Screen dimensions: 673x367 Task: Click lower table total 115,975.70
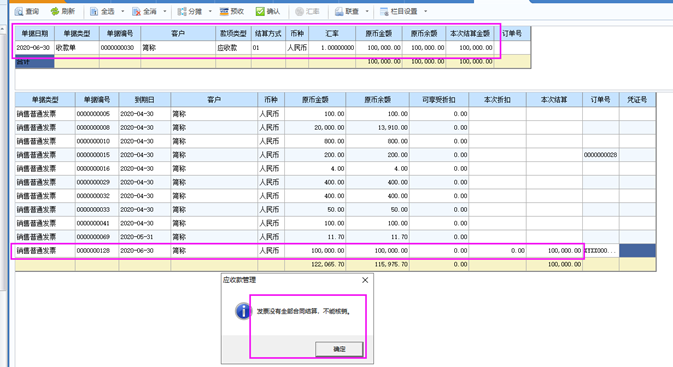pyautogui.click(x=378, y=264)
